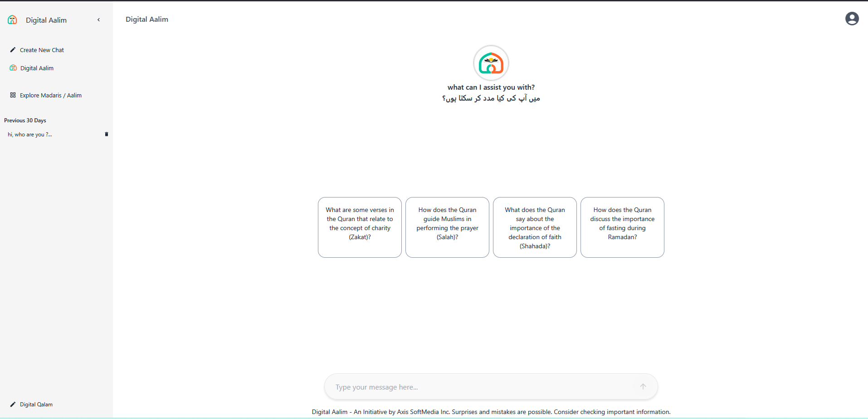868x419 pixels.
Task: Click the grid icon beside Explore Madaris
Action: pyautogui.click(x=13, y=95)
